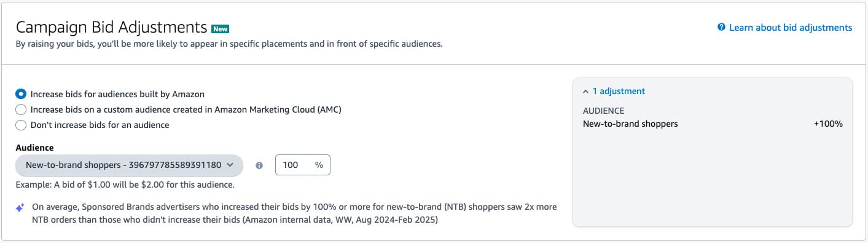The width and height of the screenshot is (868, 243).
Task: Choose the custom AMC audience radio option
Action: point(21,110)
